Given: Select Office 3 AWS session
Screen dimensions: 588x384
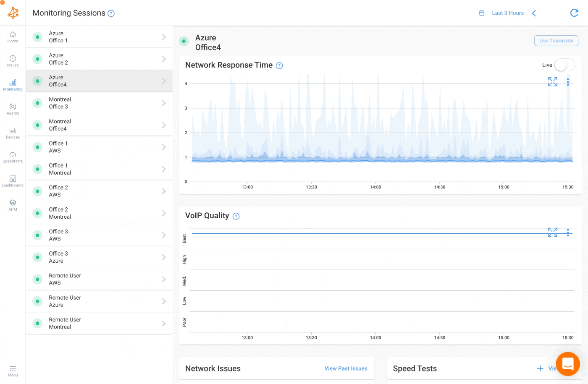Looking at the screenshot, I should click(99, 235).
